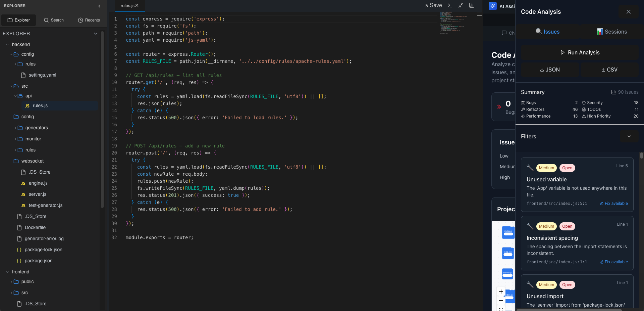The image size is (644, 311).
Task: Click the High Priority warning icon
Action: coord(584,116)
